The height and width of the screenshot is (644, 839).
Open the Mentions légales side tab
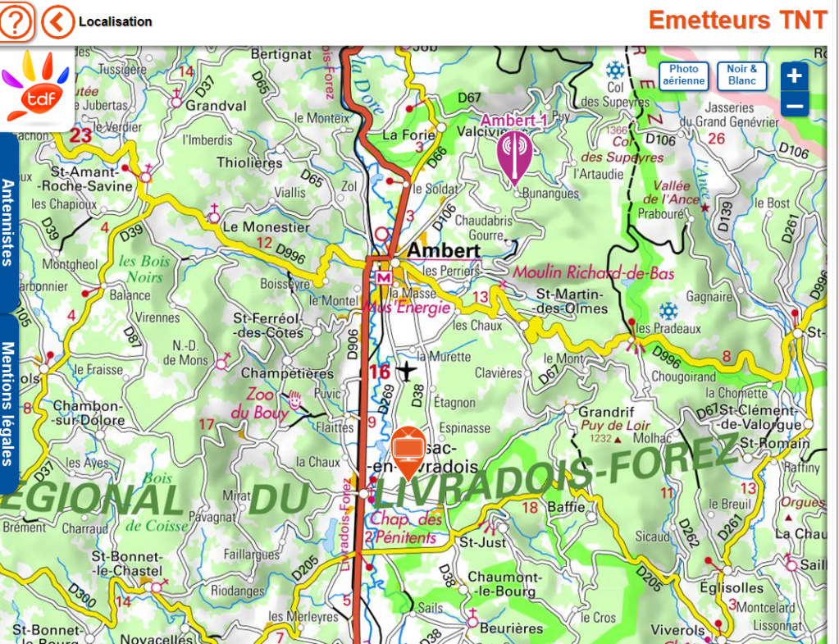pyautogui.click(x=8, y=391)
